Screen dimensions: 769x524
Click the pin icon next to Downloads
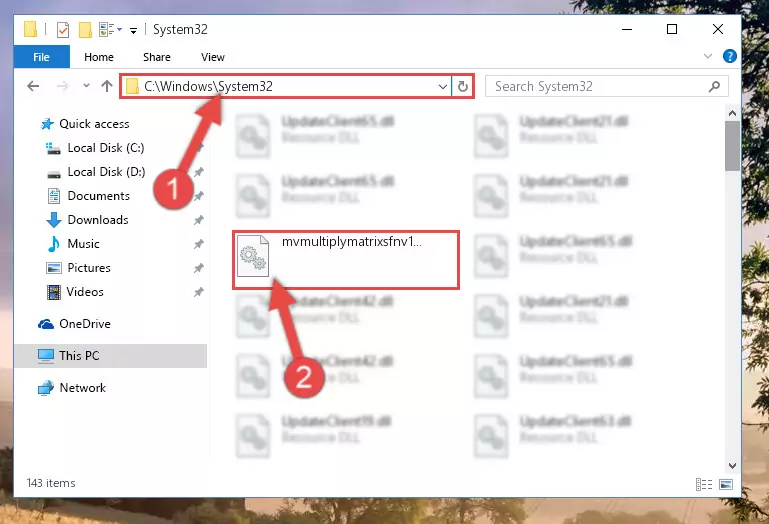tap(198, 220)
